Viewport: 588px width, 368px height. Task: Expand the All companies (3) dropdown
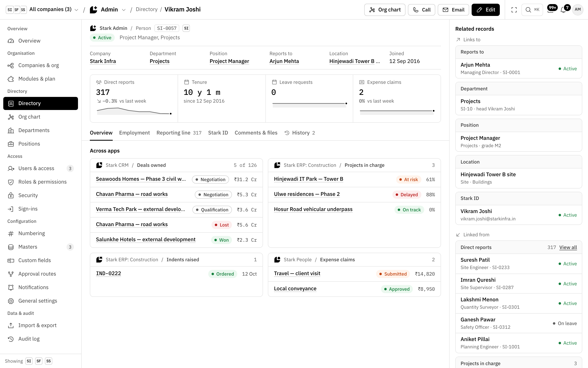(x=42, y=9)
